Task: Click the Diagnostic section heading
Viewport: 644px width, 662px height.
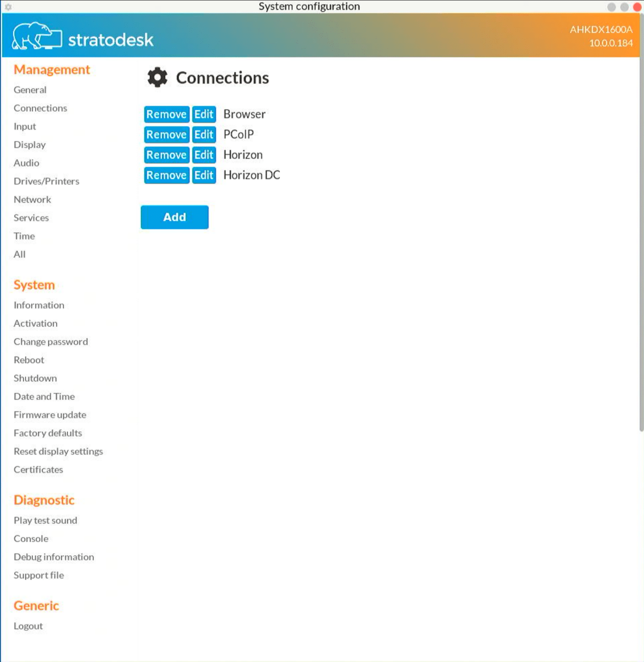Action: coord(44,500)
